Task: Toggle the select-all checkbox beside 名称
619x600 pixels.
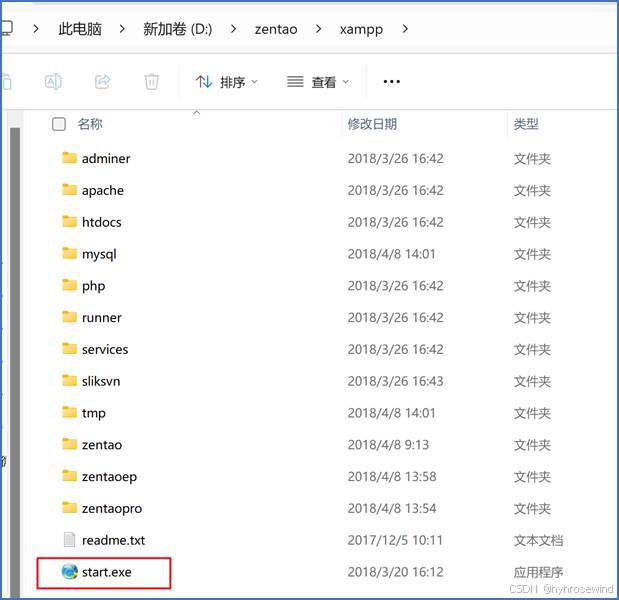Action: [59, 124]
